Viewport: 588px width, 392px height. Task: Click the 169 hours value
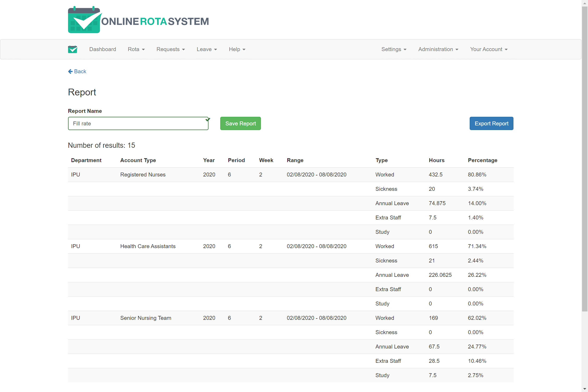pos(433,318)
